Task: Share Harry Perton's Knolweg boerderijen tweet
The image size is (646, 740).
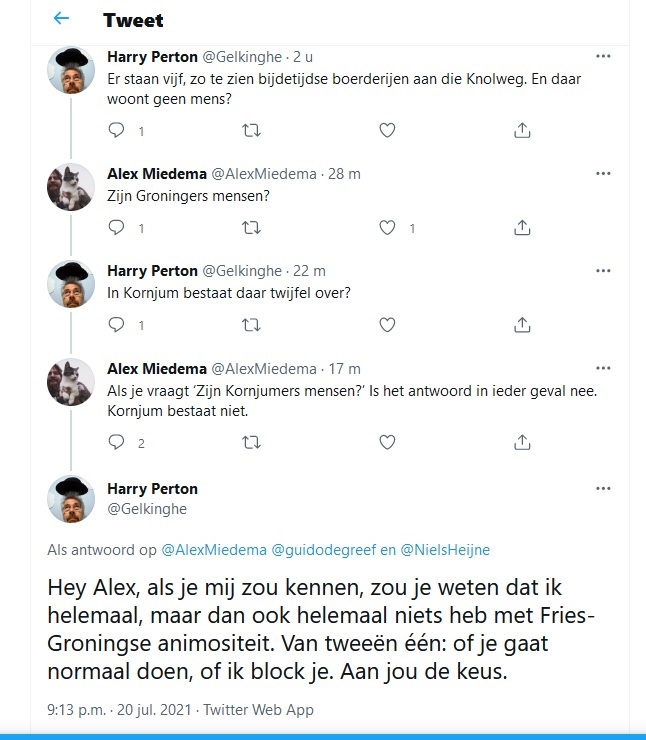Action: (x=521, y=130)
